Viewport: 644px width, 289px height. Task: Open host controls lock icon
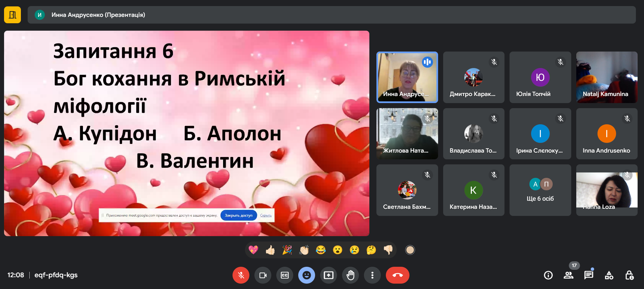coord(629,275)
